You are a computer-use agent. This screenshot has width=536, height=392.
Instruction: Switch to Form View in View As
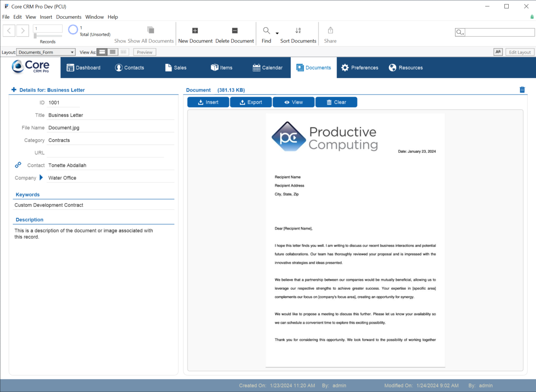tap(102, 52)
